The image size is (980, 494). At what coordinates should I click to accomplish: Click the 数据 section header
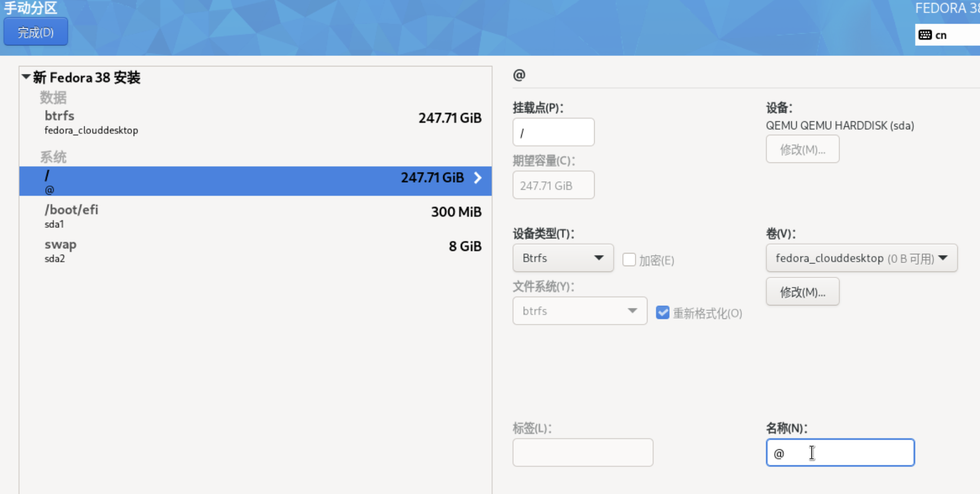tap(53, 97)
